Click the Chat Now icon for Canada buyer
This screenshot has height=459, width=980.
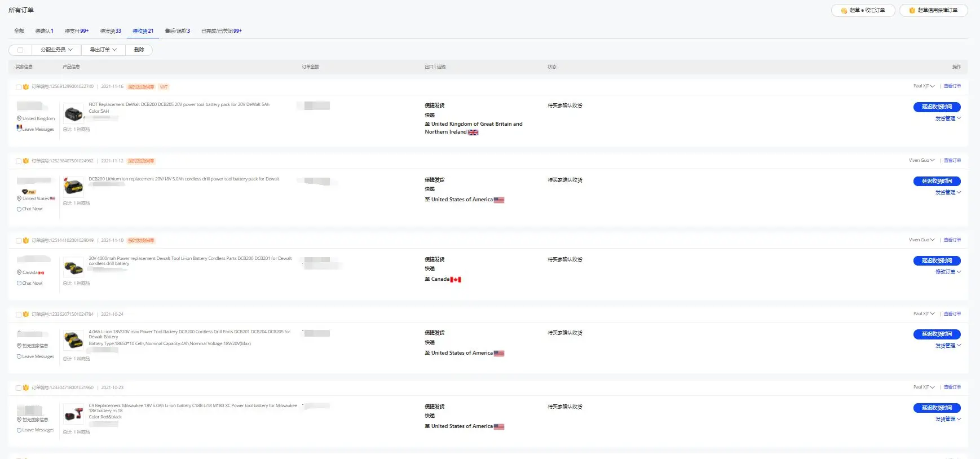[19, 283]
